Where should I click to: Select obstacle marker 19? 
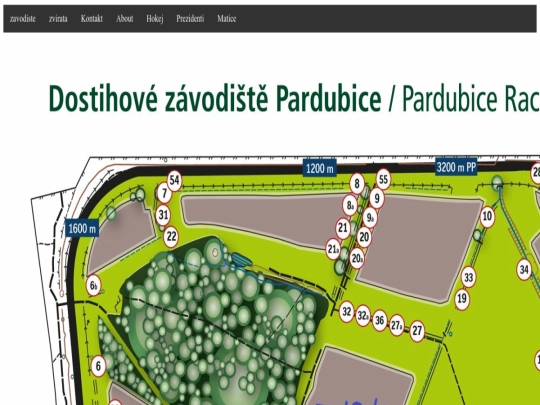click(x=462, y=299)
